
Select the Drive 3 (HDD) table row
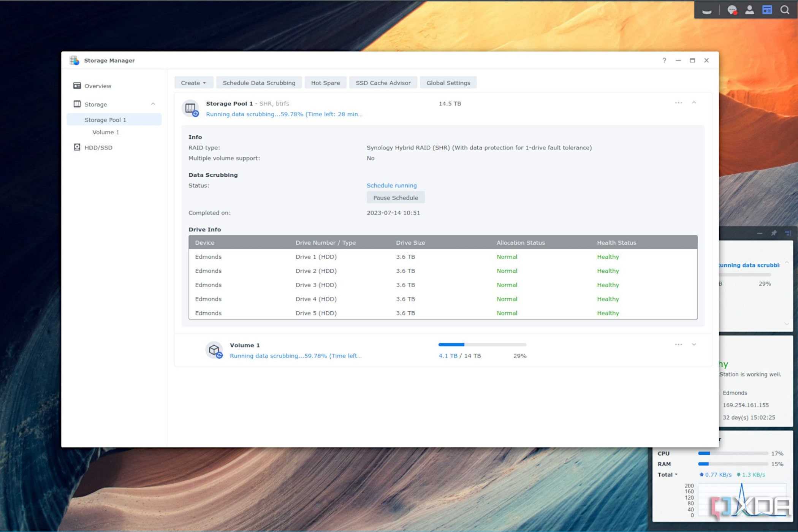tap(443, 285)
